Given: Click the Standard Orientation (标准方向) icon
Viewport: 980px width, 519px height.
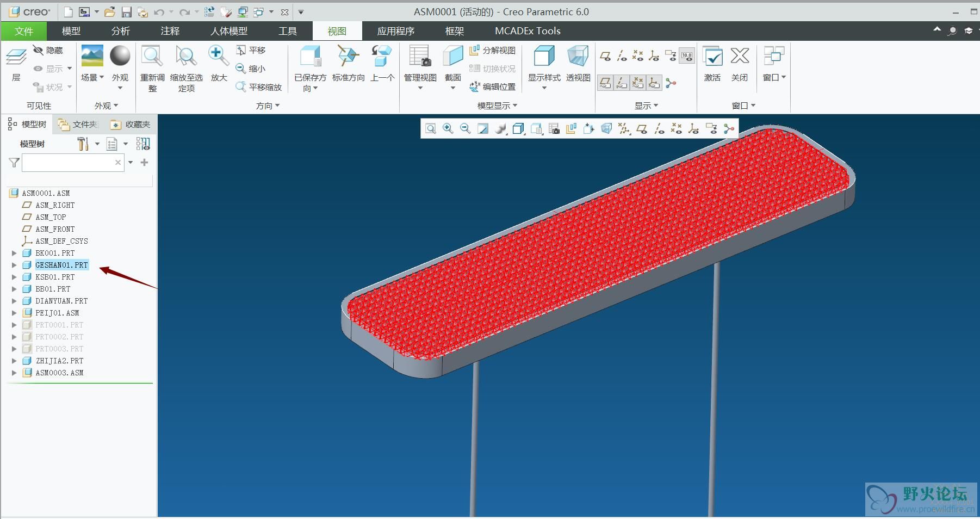Looking at the screenshot, I should pos(348,56).
